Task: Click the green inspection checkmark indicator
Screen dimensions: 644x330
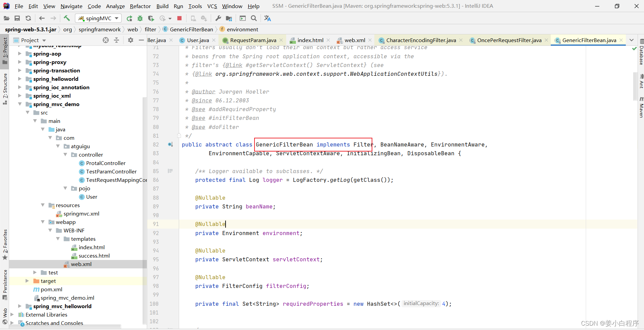Action: (634, 48)
